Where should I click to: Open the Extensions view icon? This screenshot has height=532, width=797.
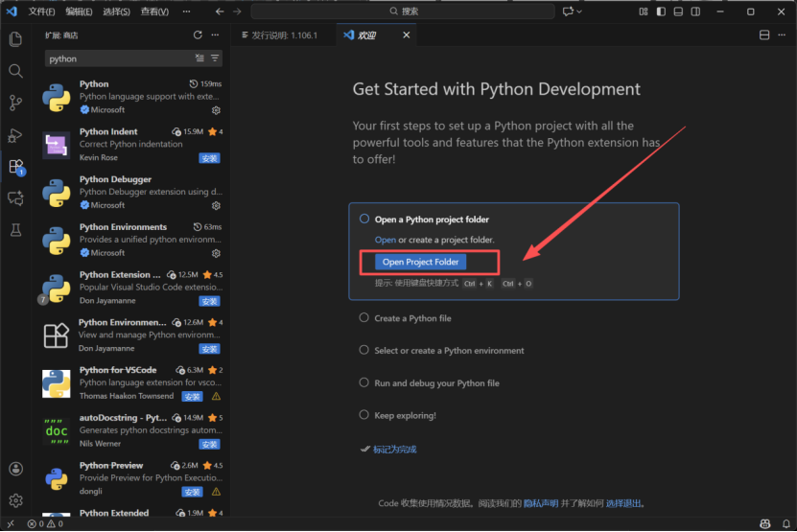[x=15, y=167]
